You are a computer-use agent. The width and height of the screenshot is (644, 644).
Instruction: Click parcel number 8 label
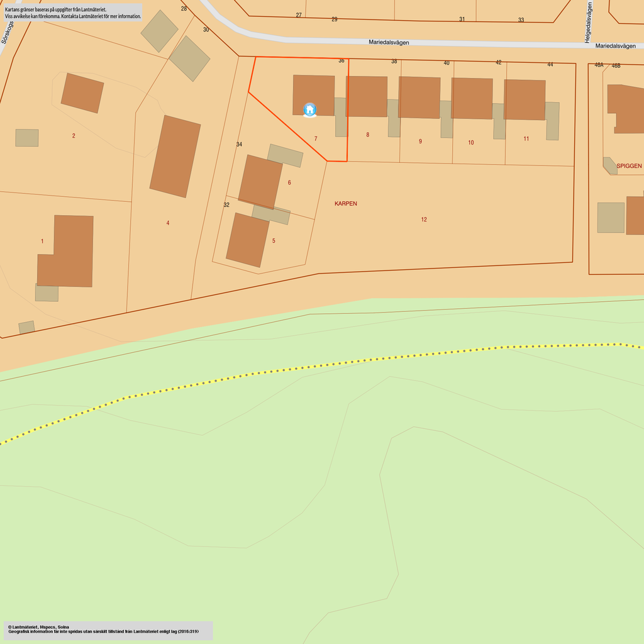pos(368,135)
